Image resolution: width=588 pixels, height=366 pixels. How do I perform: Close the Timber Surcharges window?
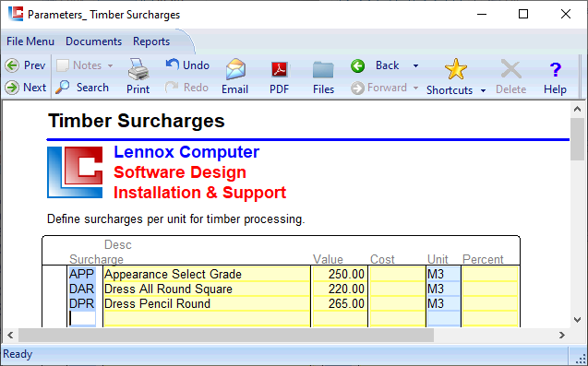tap(566, 14)
